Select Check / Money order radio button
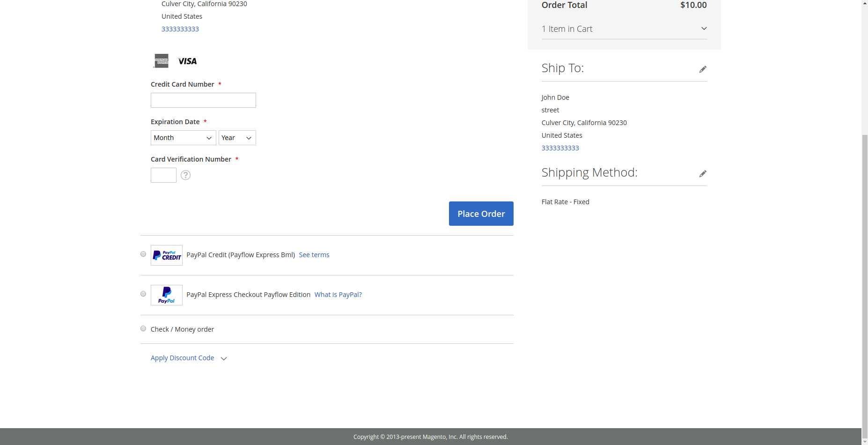The image size is (868, 445). point(143,329)
